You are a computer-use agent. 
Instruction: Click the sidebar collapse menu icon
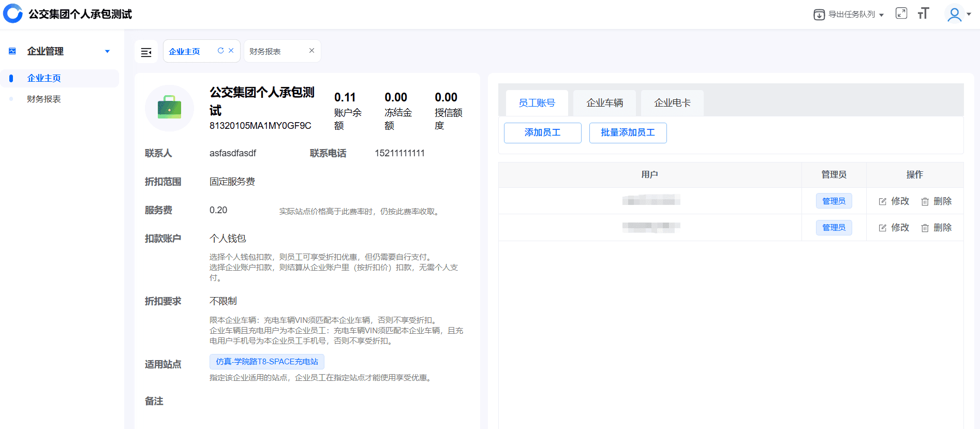pyautogui.click(x=146, y=52)
